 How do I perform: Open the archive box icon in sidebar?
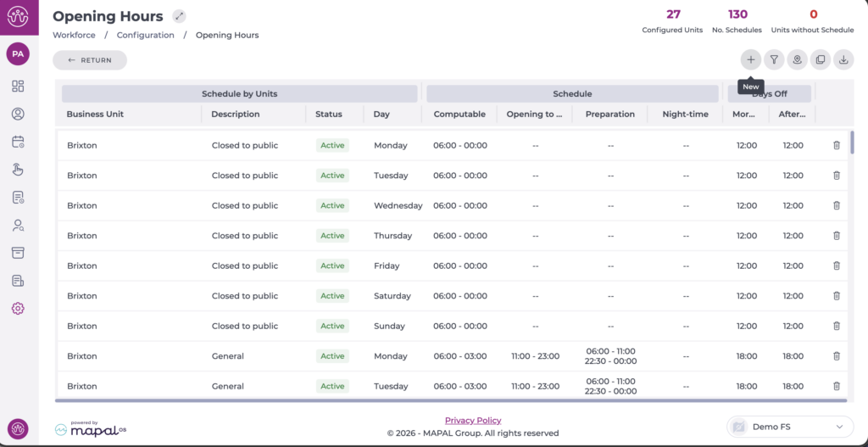pos(18,253)
